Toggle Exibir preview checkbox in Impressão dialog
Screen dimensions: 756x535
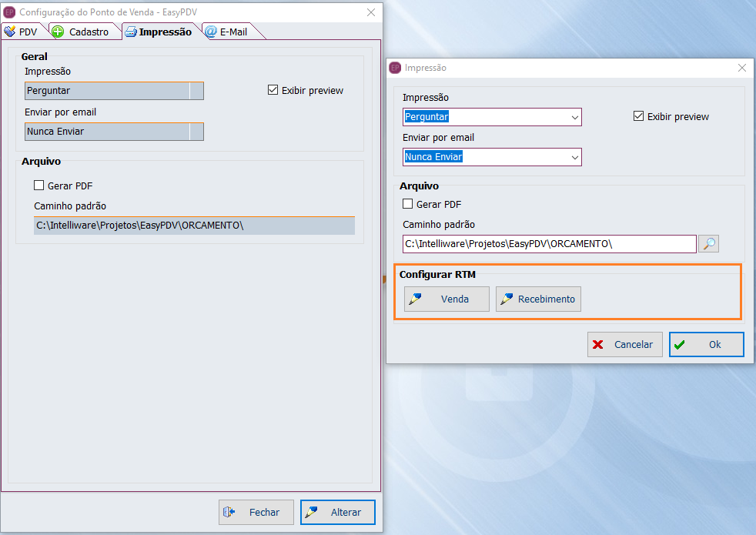click(x=637, y=116)
